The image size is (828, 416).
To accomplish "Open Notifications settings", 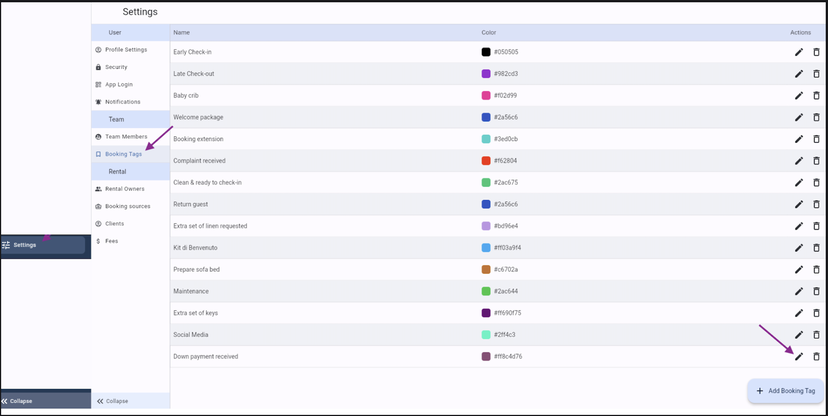I will (130, 102).
